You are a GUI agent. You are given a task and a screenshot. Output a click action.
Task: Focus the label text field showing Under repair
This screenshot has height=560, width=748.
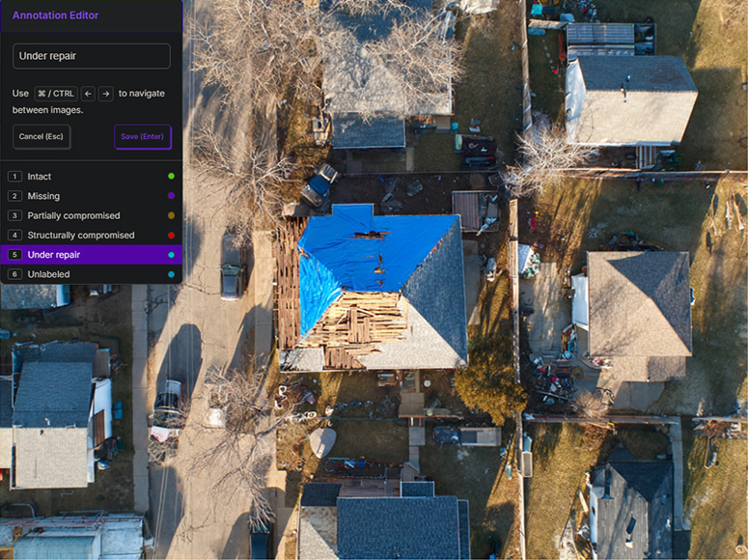click(x=92, y=56)
